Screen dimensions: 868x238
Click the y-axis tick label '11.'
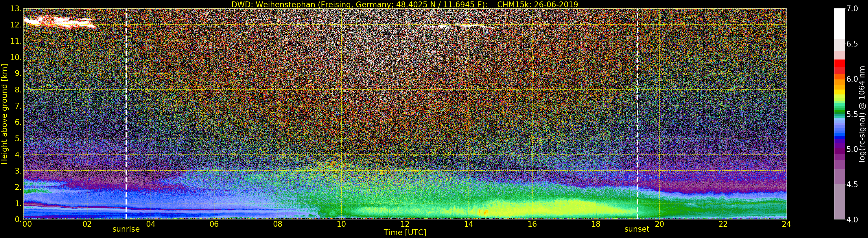coord(16,41)
